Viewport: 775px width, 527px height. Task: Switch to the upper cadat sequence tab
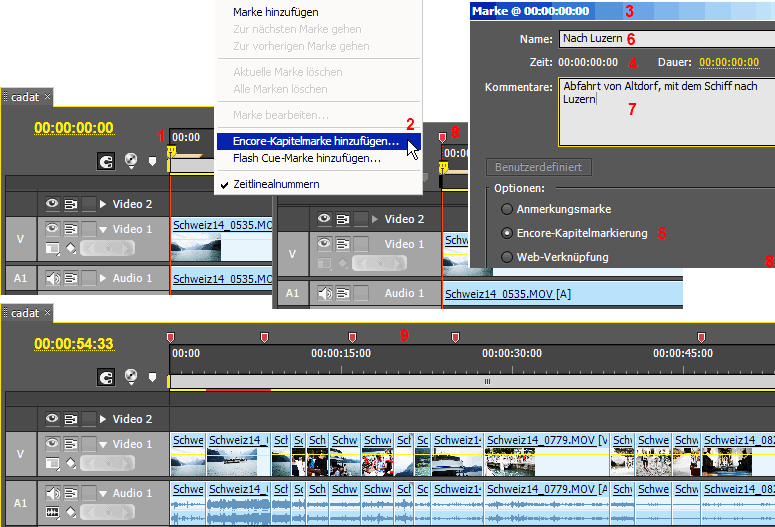click(x=27, y=97)
